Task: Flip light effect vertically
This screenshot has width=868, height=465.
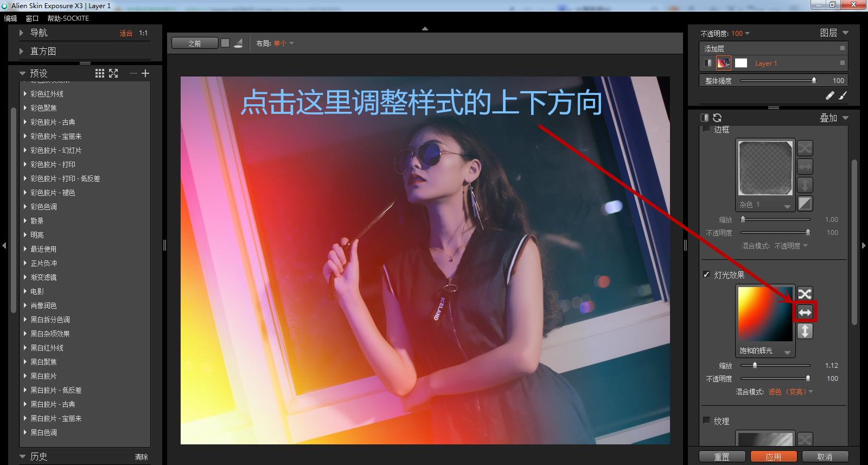Action: pos(805,331)
